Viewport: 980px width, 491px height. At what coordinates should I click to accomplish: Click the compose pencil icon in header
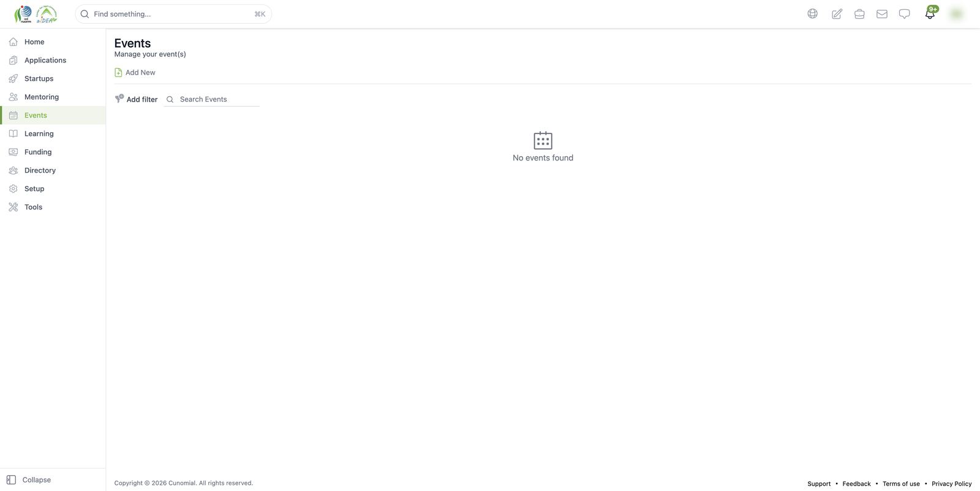[837, 13]
